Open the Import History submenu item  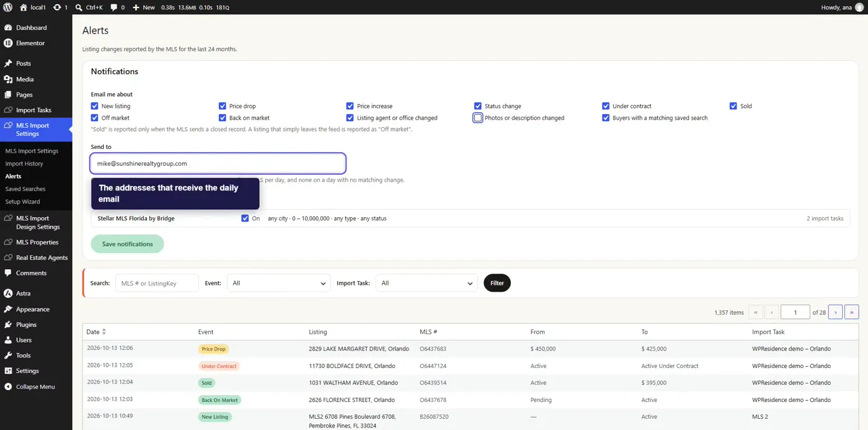click(x=24, y=164)
